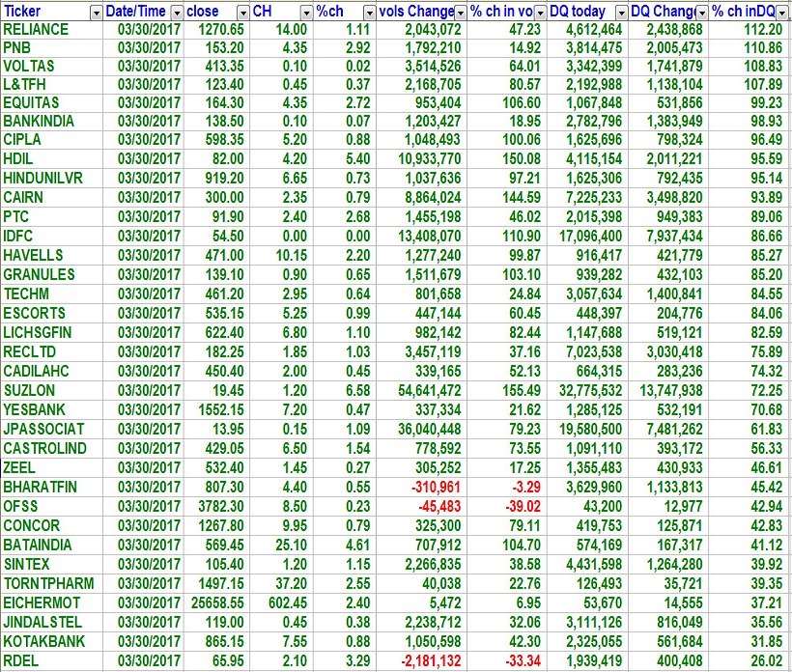This screenshot has width=792, height=672.
Task: Select the EICHERMOT ticker cell
Action: 51,602
